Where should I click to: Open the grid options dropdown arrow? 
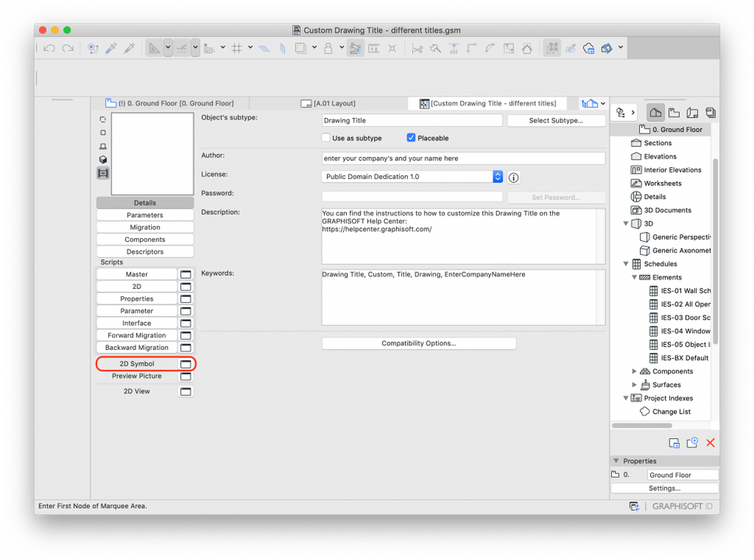[250, 47]
